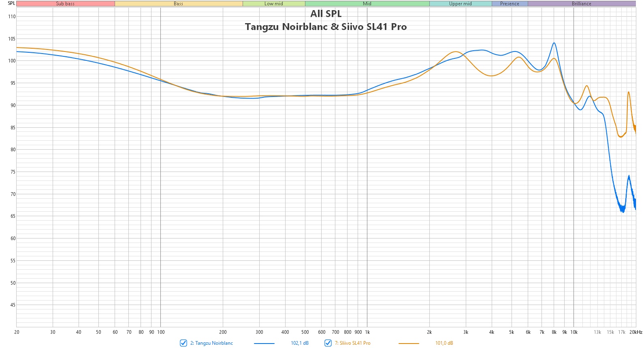The width and height of the screenshot is (644, 348).
Task: Click the Brilliance band label
Action: 582,4
